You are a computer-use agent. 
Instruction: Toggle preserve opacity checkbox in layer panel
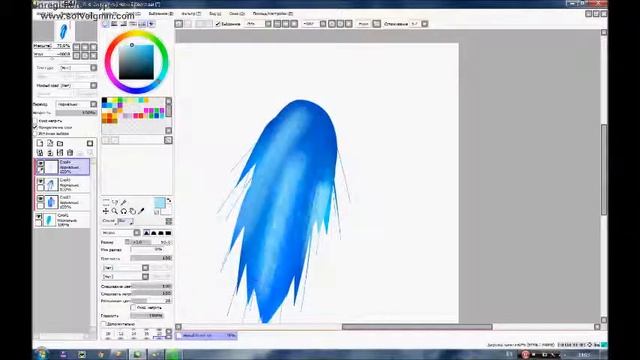pyautogui.click(x=36, y=121)
